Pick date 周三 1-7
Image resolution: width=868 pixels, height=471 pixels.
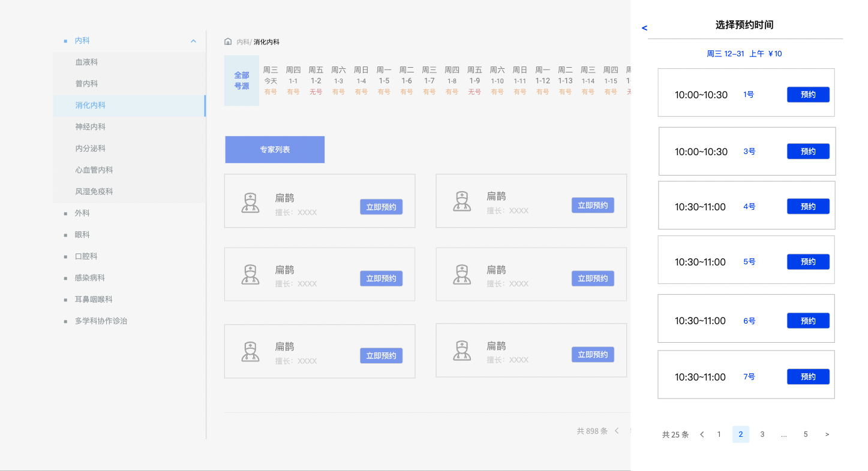point(430,81)
